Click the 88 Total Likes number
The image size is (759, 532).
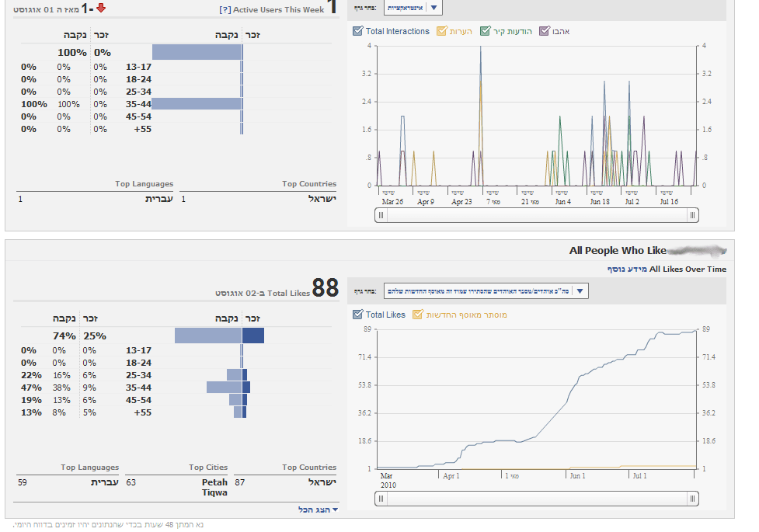(326, 288)
